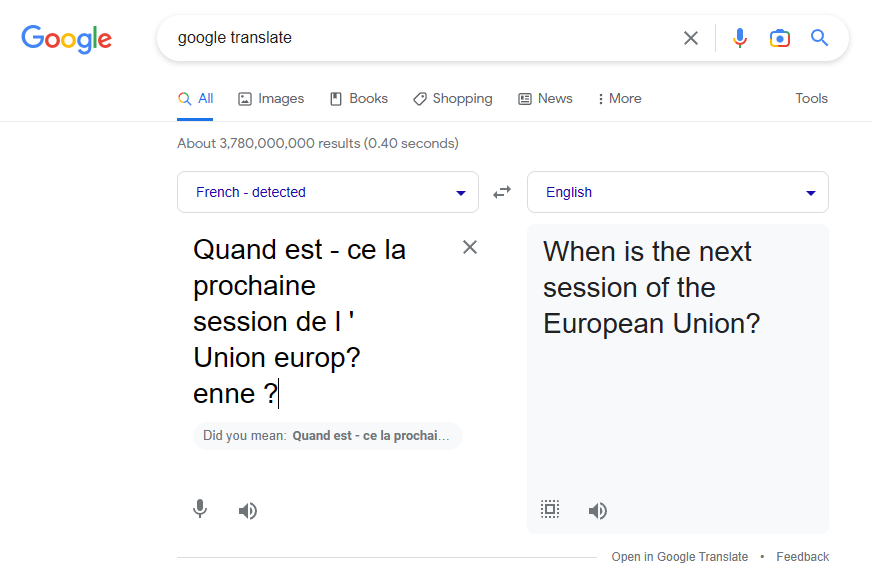Listen to the French source text

pos(248,510)
